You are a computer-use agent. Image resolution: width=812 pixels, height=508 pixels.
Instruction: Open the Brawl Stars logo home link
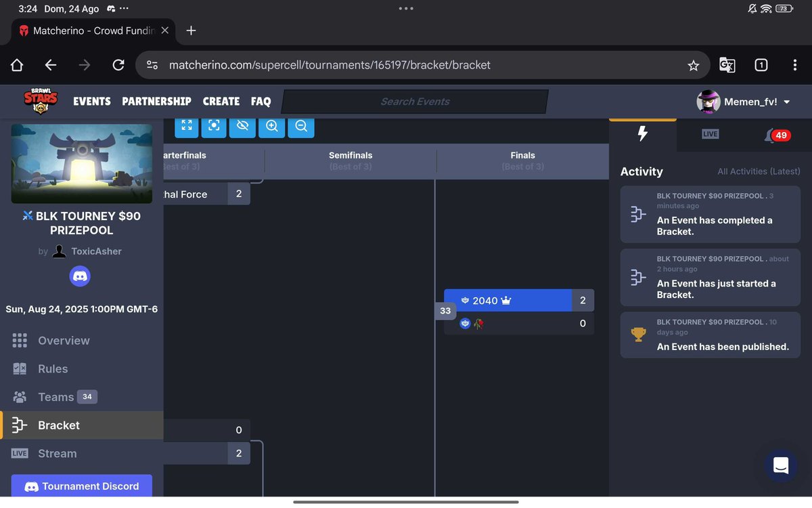[41, 101]
